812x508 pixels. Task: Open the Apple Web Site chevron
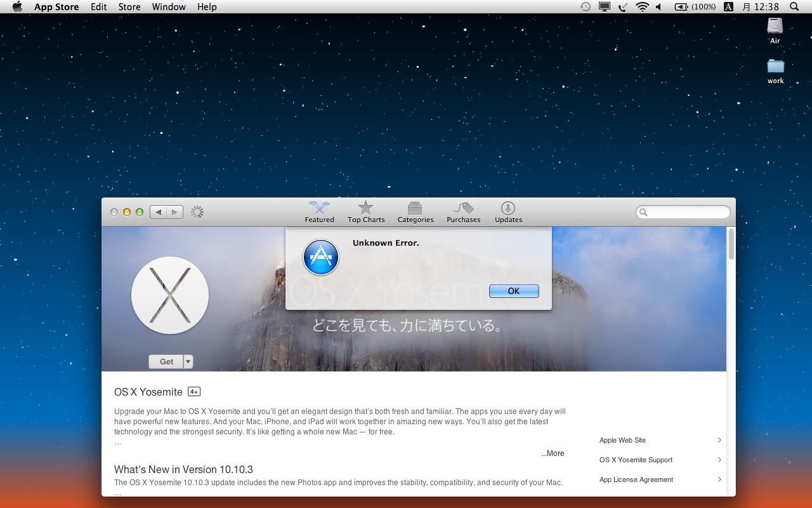coord(719,440)
